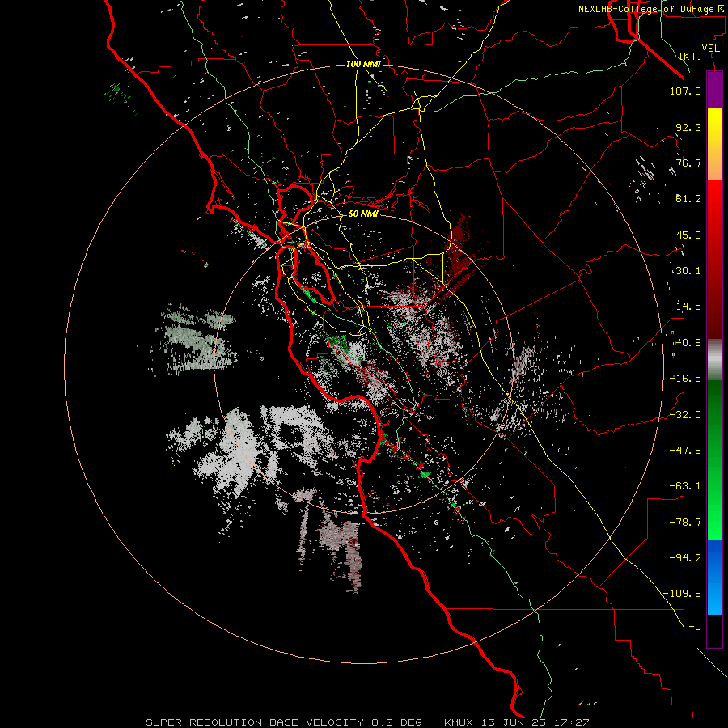Click the NEXLAB-College of DuPage credit text
Screen dimensions: 728x728
650,9
